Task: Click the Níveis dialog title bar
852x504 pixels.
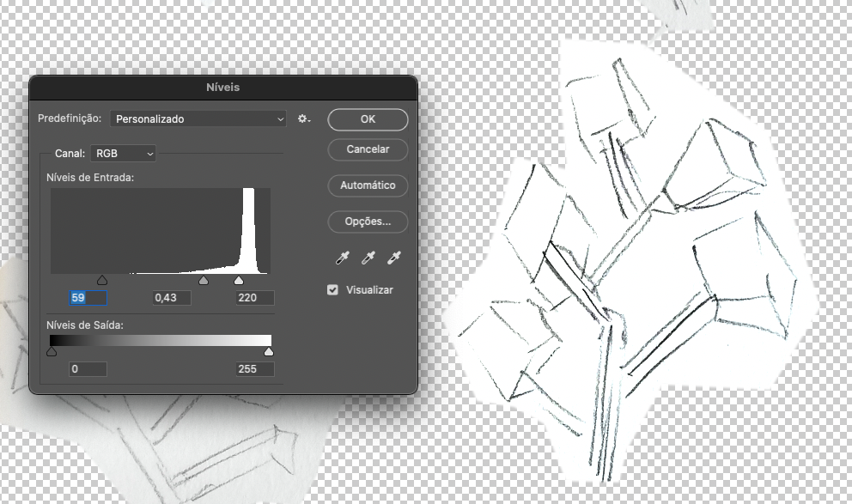Action: point(222,88)
